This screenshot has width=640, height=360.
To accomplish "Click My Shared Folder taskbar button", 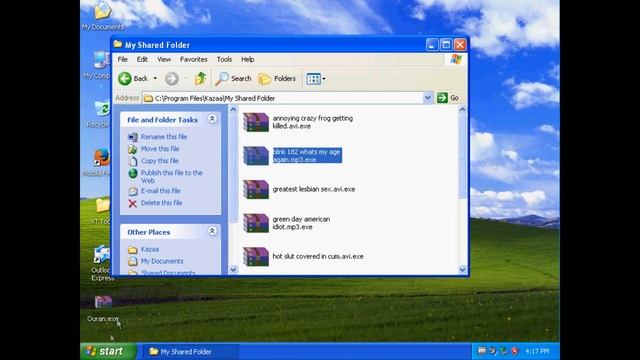I will pyautogui.click(x=190, y=351).
